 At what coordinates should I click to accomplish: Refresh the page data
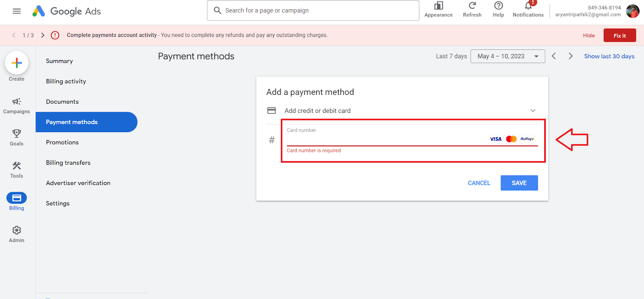(472, 10)
